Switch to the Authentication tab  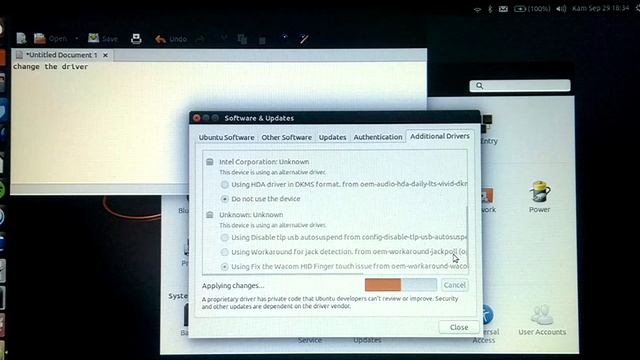coord(378,137)
